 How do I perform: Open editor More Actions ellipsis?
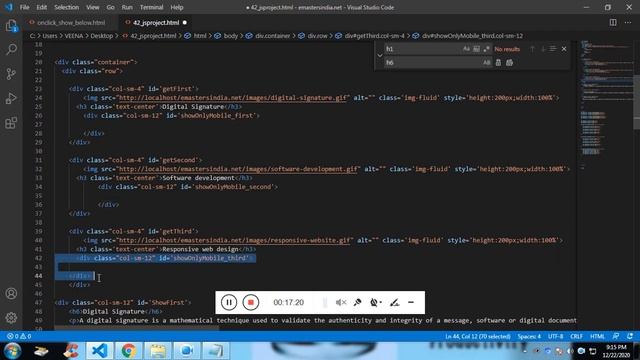tap(628, 22)
